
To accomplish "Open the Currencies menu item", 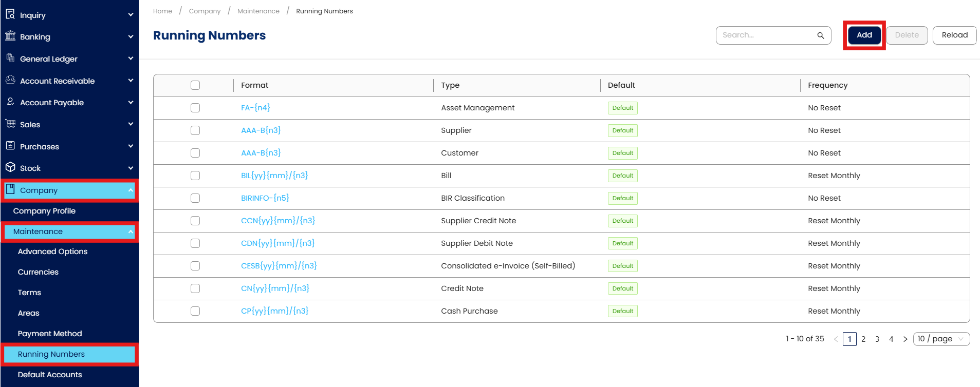I will 38,272.
